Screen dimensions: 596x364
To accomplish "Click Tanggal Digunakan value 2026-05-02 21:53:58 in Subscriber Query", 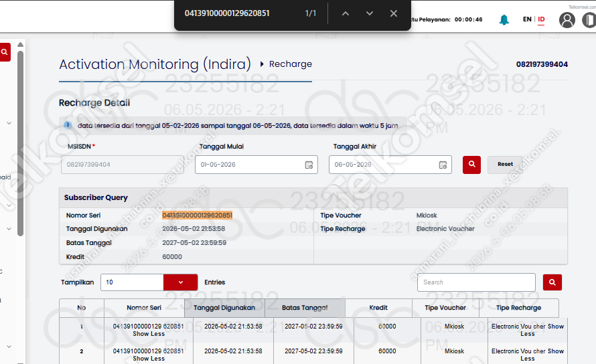I will [194, 229].
